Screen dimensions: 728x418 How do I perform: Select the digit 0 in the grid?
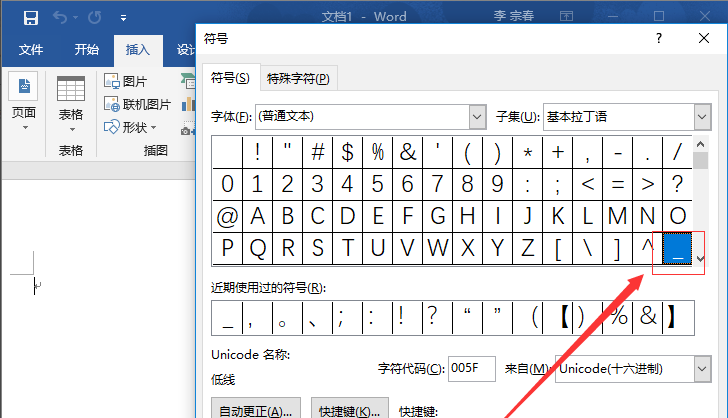[x=228, y=184]
